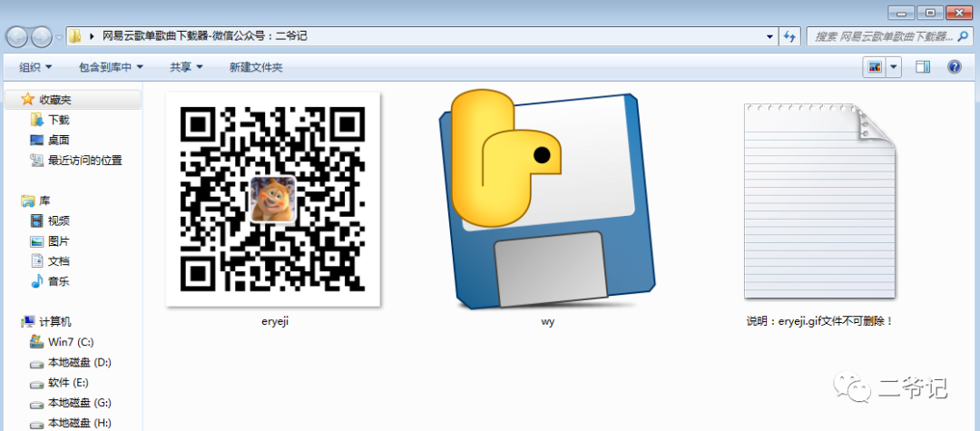Toggle the preview pane
Screen dimensions: 980x431
923,67
